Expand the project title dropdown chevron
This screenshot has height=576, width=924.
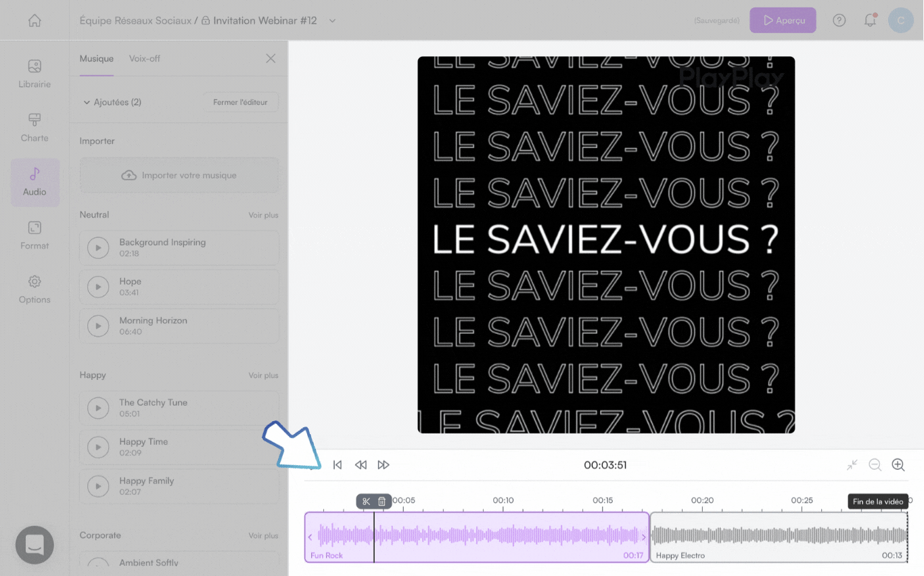click(x=332, y=21)
